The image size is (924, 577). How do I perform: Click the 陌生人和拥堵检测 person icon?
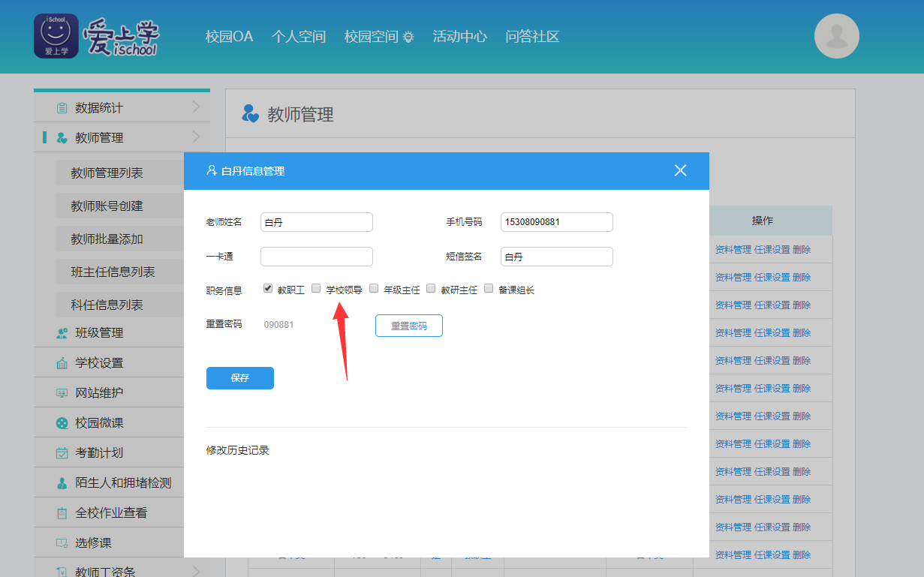[x=62, y=483]
